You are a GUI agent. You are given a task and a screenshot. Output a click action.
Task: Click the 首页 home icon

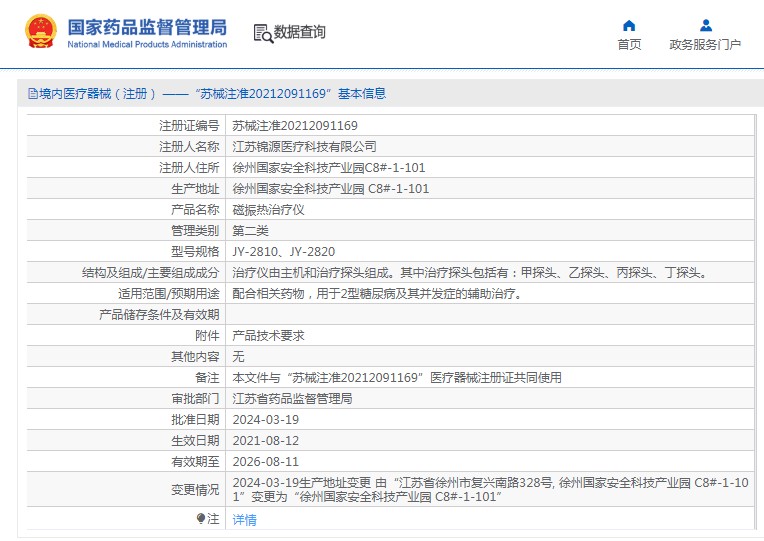pyautogui.click(x=629, y=25)
